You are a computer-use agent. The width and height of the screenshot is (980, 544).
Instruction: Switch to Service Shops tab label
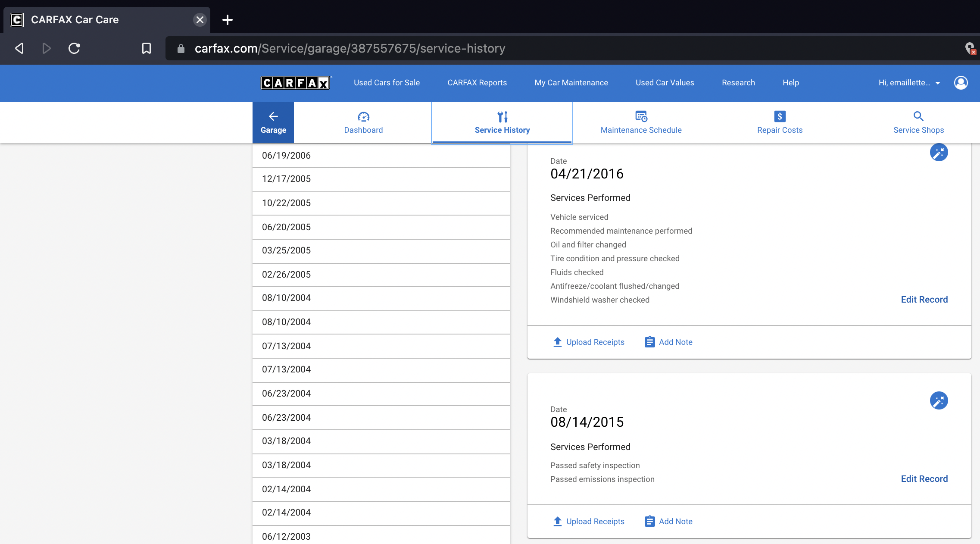click(918, 130)
